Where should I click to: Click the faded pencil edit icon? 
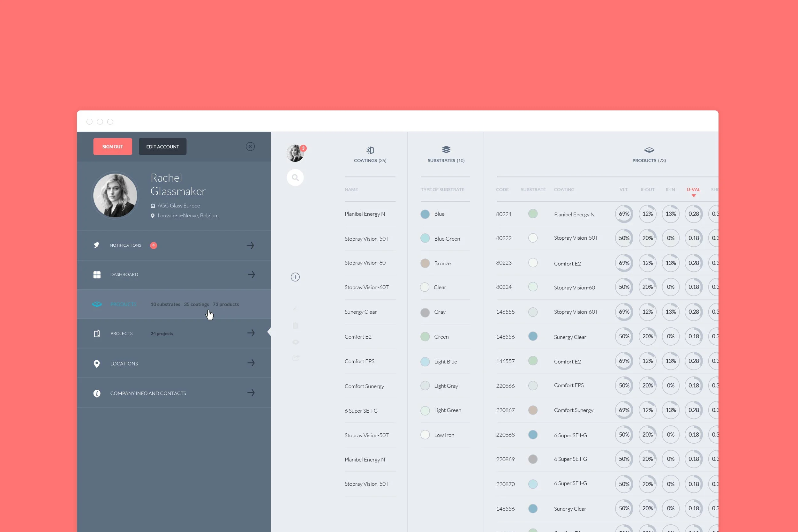pyautogui.click(x=295, y=309)
